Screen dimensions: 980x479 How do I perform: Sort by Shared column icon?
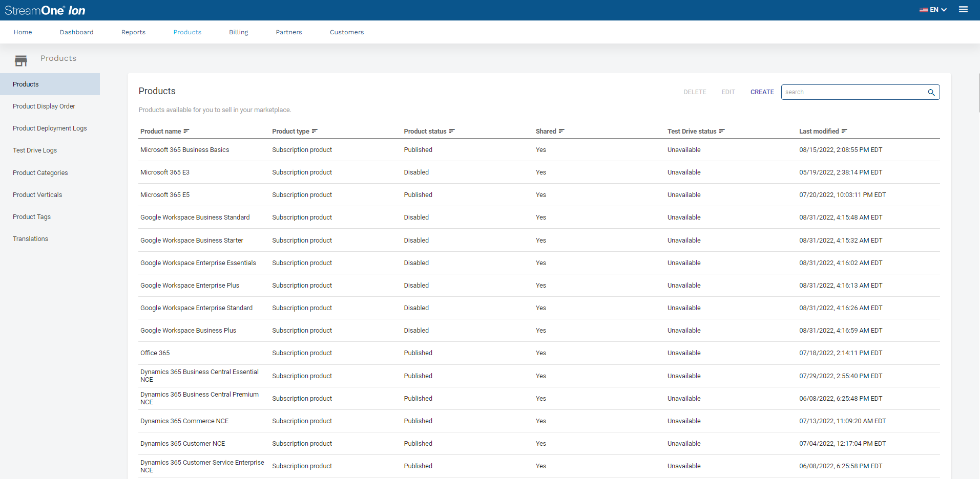tap(561, 132)
